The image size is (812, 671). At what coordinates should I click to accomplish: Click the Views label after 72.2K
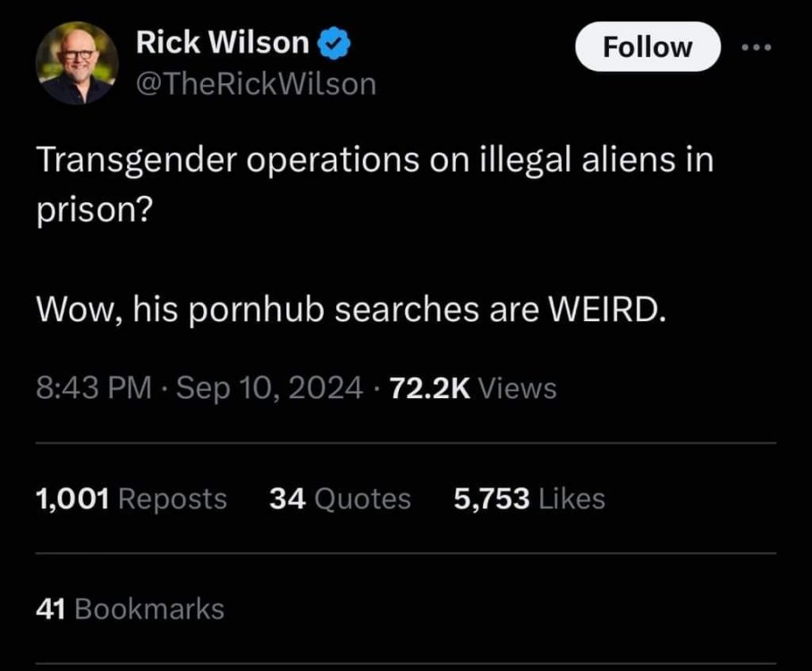point(518,388)
